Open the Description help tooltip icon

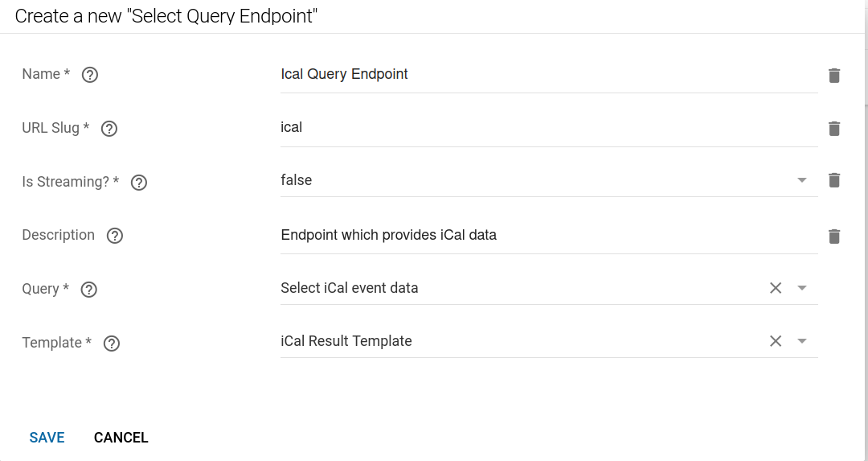(115, 236)
